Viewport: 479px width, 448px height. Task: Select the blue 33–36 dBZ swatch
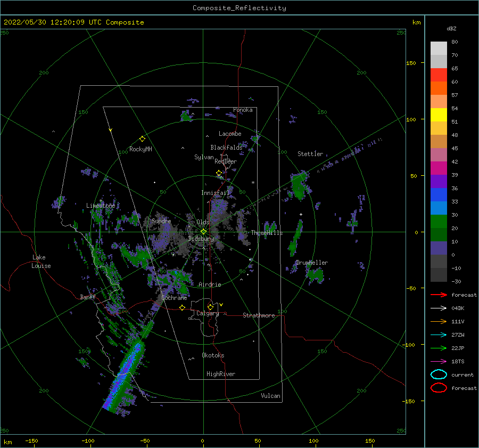439,195
